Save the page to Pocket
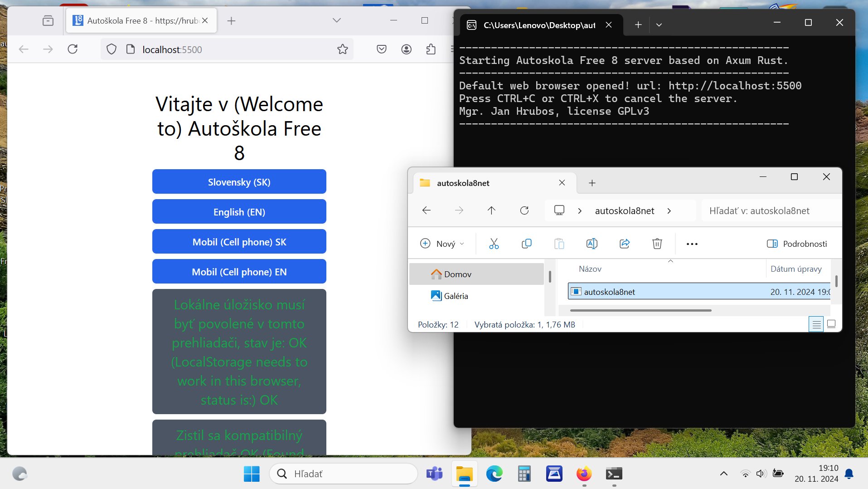This screenshot has width=868, height=489. [x=381, y=49]
